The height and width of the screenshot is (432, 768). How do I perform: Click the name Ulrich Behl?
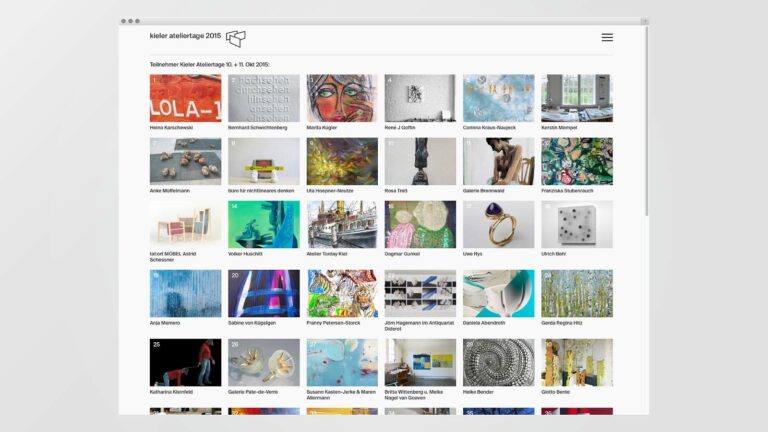point(553,254)
